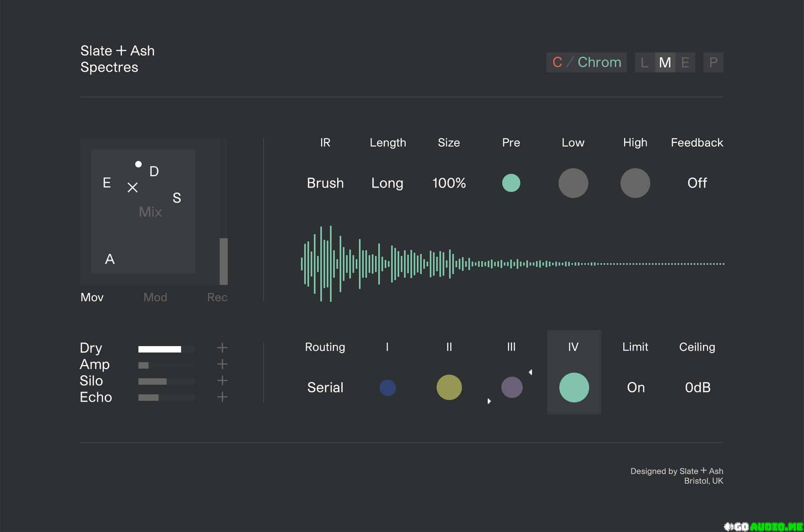804x532 pixels.
Task: Change the Length Long setting
Action: [x=387, y=184]
